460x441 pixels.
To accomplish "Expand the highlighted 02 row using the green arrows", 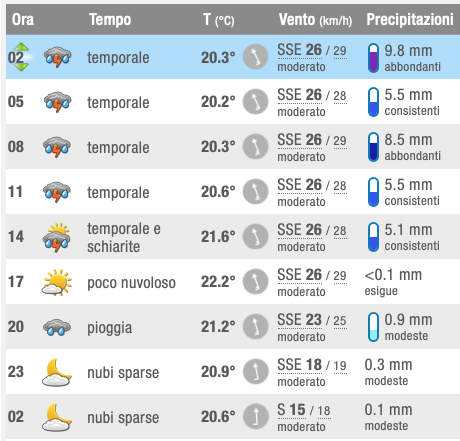I will (21, 57).
